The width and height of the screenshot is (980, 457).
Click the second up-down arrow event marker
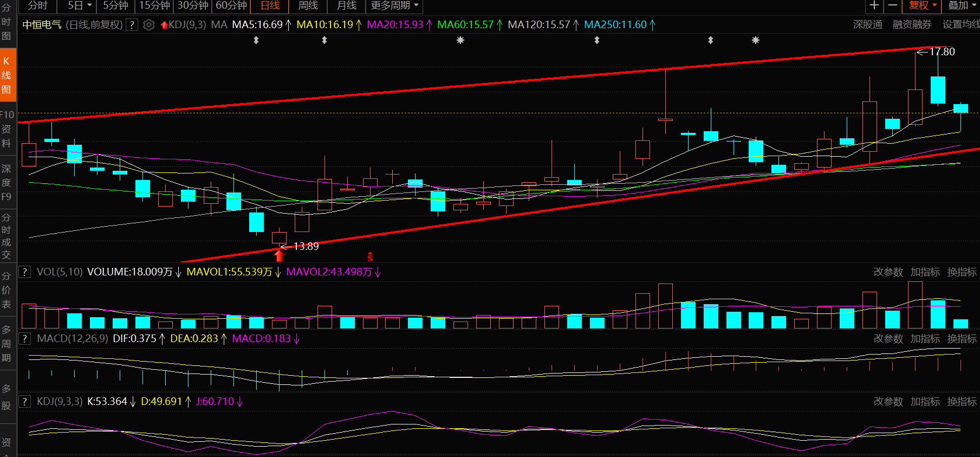pos(324,40)
